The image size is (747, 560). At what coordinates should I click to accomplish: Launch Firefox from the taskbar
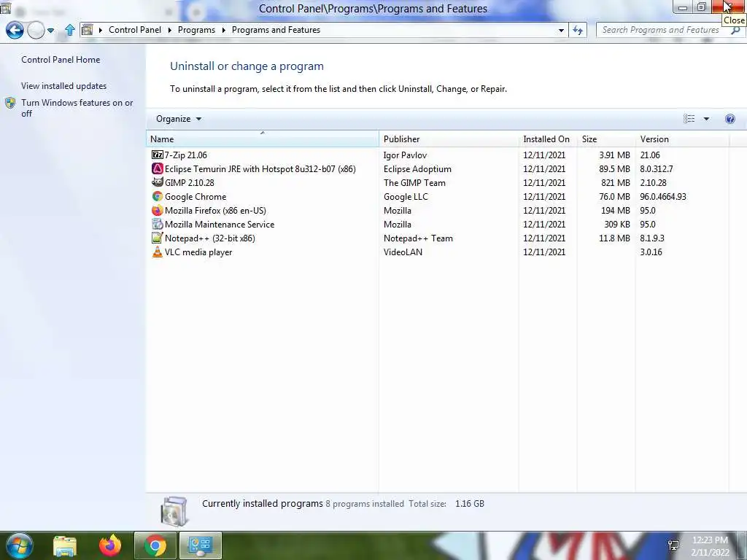pos(110,545)
